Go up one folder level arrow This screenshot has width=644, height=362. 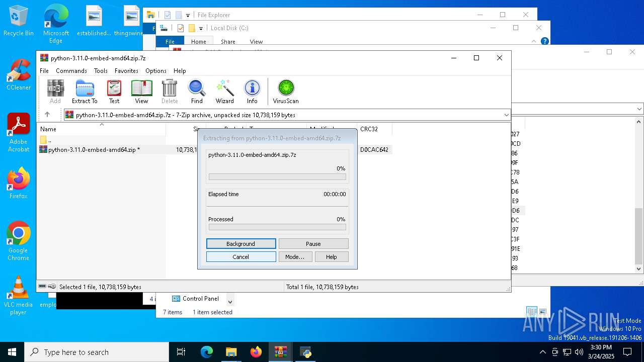[x=47, y=115]
